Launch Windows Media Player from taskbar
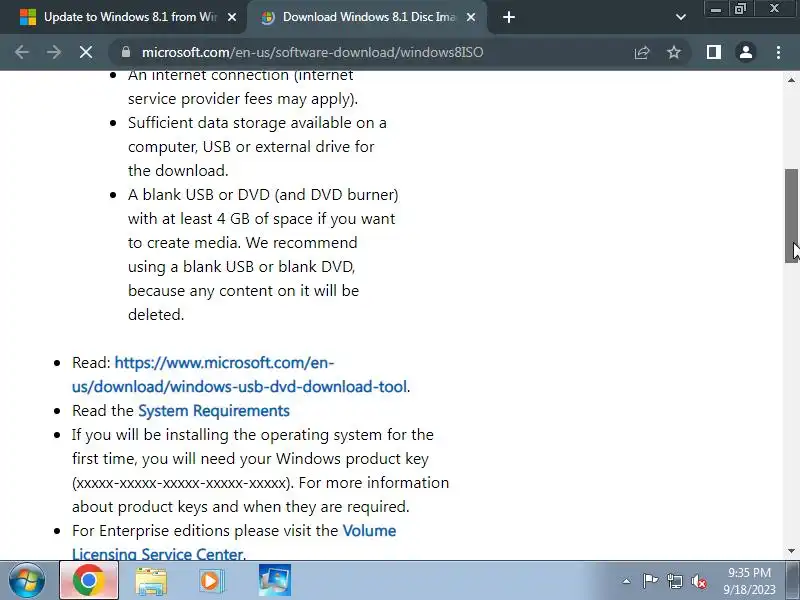 (211, 581)
